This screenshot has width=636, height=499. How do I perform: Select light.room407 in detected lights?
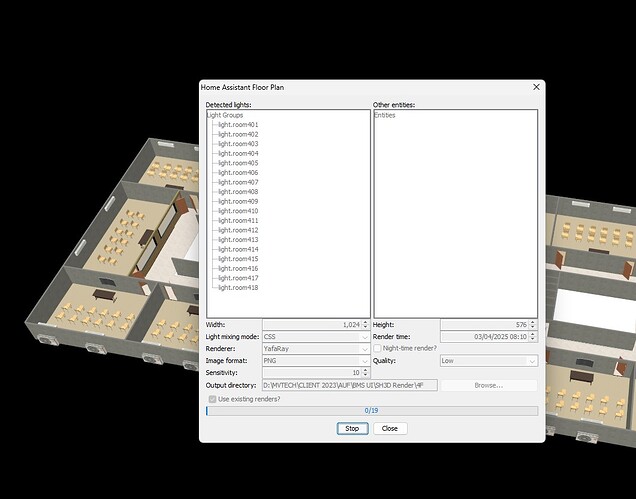[238, 183]
